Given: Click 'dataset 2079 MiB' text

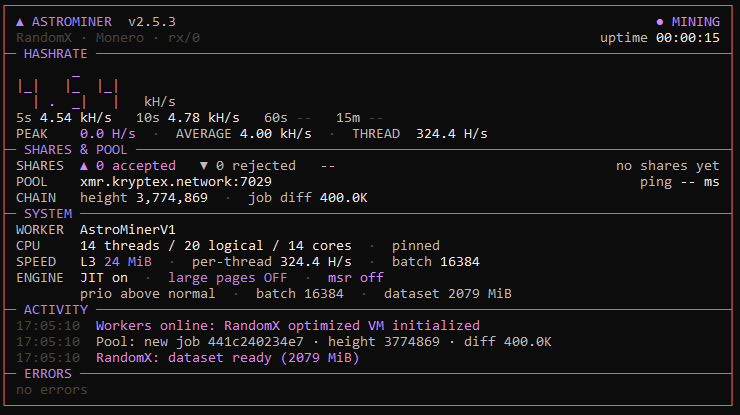Looking at the screenshot, I should [x=448, y=294].
